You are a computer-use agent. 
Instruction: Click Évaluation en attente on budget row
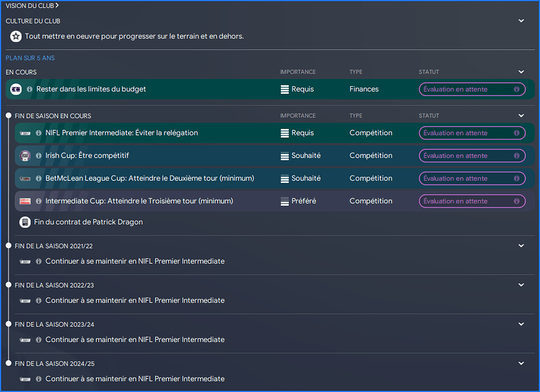click(472, 89)
